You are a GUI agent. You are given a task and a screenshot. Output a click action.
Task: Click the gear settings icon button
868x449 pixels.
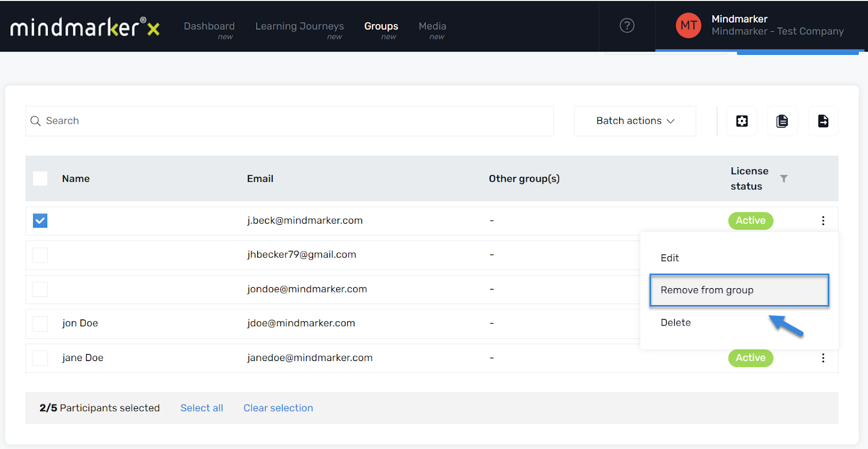(x=742, y=121)
